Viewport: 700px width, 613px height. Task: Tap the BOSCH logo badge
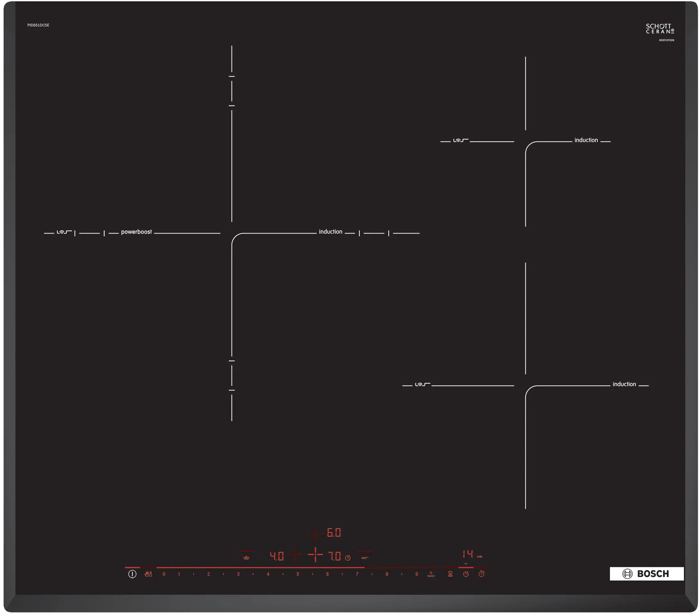point(646,574)
